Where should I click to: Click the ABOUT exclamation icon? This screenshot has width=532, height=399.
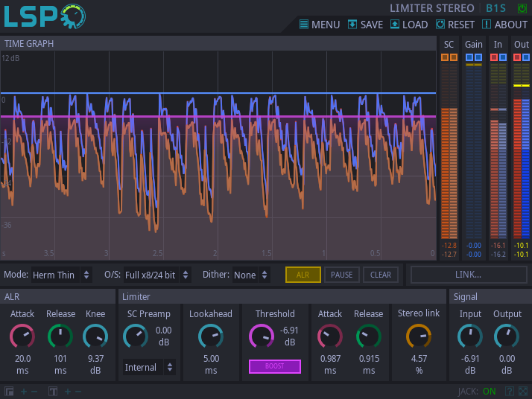coord(487,25)
